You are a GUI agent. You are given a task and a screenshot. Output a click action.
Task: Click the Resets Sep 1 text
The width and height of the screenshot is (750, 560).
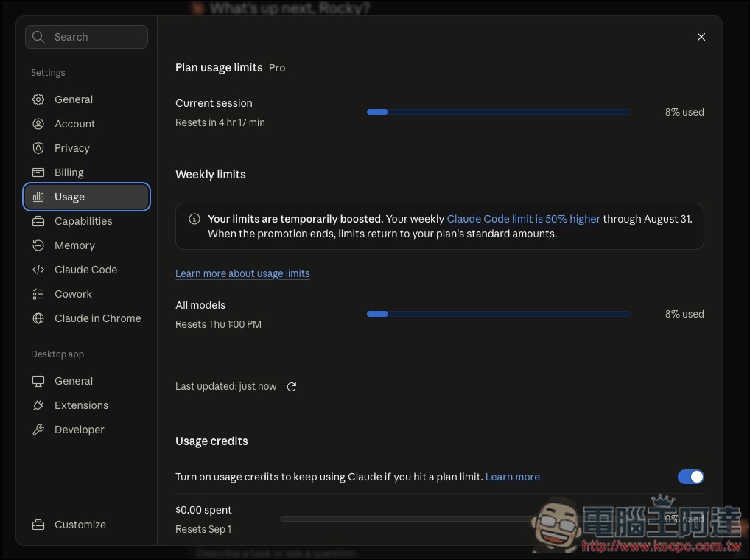coord(203,529)
